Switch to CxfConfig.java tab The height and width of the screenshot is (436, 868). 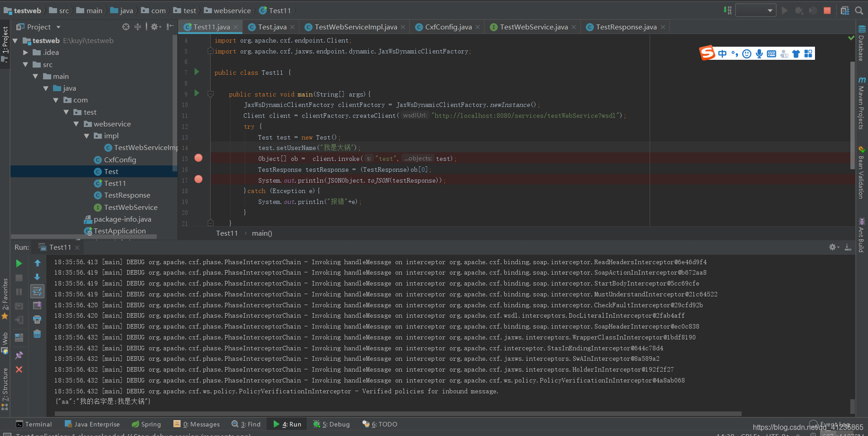(448, 27)
